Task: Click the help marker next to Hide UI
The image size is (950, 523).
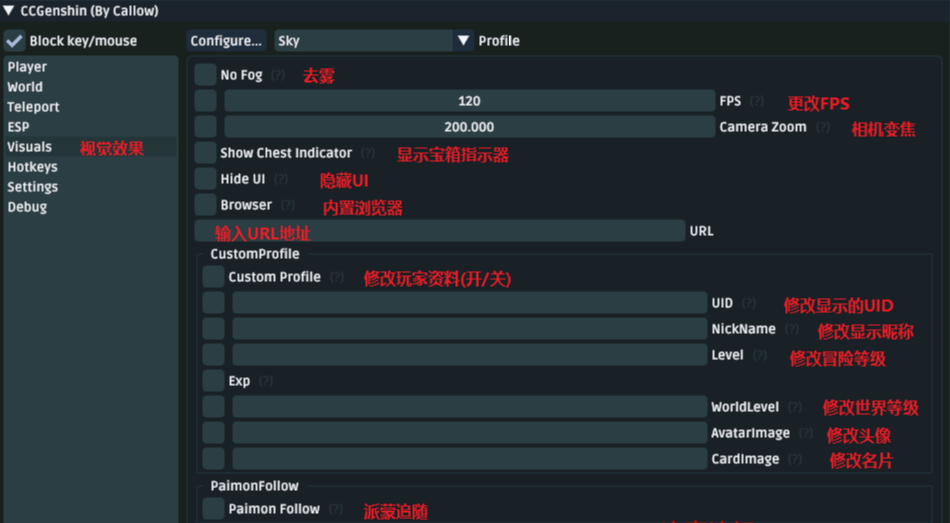Action: pos(281,180)
